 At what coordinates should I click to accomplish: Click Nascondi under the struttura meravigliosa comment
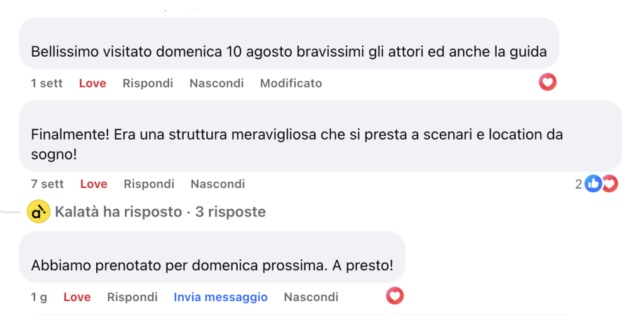click(218, 184)
